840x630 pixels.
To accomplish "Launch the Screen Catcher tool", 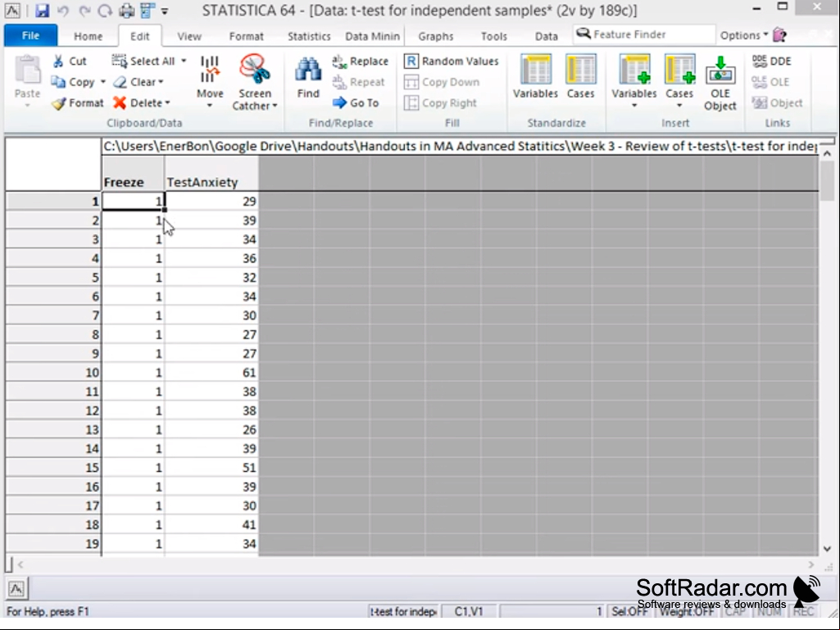I will pos(255,69).
